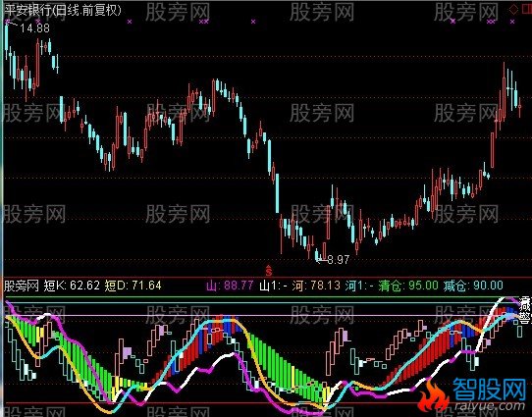The image size is (532, 417).
Task: Click the 短K: 62.62 indicator value
Action: 72,286
